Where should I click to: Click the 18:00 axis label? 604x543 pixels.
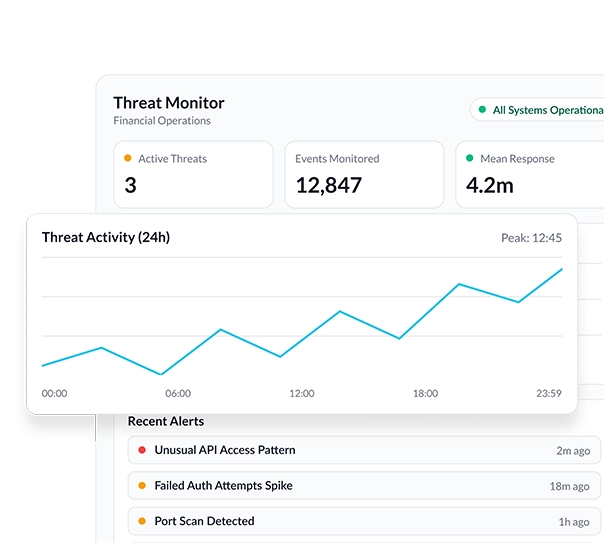click(x=425, y=393)
